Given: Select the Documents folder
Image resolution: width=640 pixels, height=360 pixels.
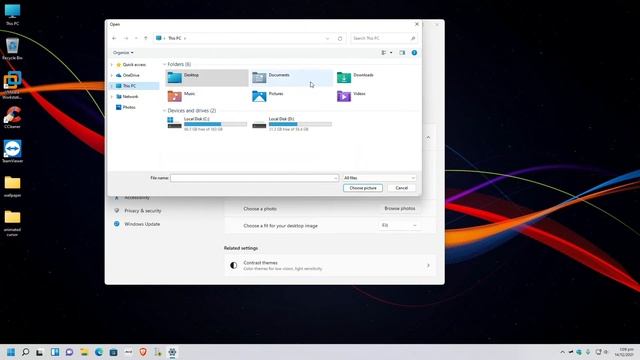Looking at the screenshot, I should 292,78.
